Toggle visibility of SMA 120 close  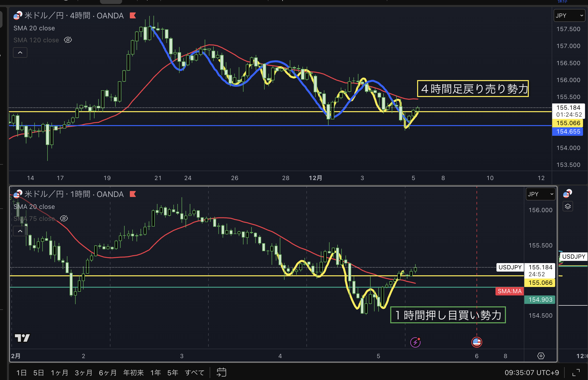[x=68, y=40]
